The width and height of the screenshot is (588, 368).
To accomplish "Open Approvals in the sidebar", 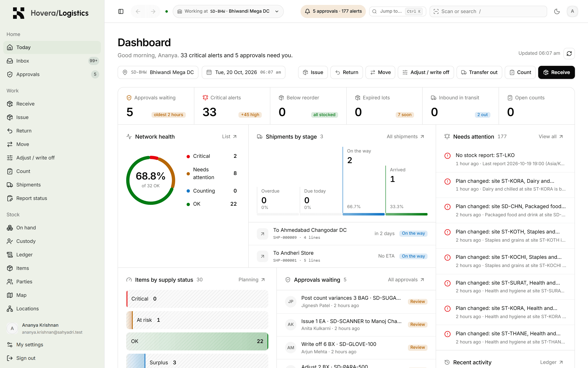I will [52, 74].
